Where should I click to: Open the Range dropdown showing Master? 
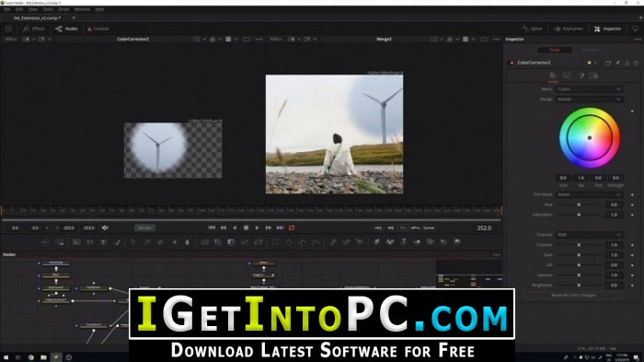pyautogui.click(x=590, y=99)
